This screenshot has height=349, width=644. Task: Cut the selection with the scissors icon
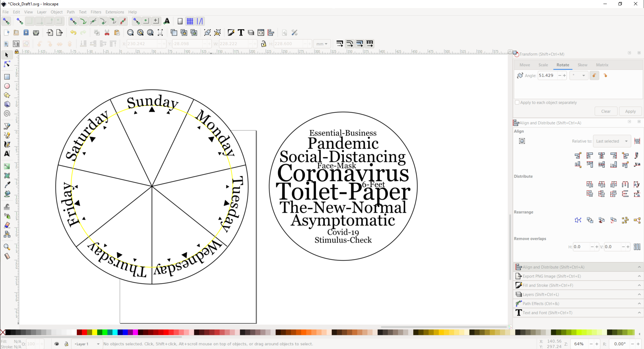pos(107,33)
